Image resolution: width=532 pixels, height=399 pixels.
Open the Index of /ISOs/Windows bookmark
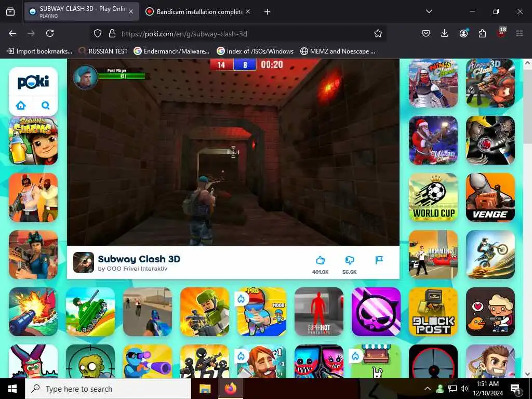pyautogui.click(x=255, y=51)
